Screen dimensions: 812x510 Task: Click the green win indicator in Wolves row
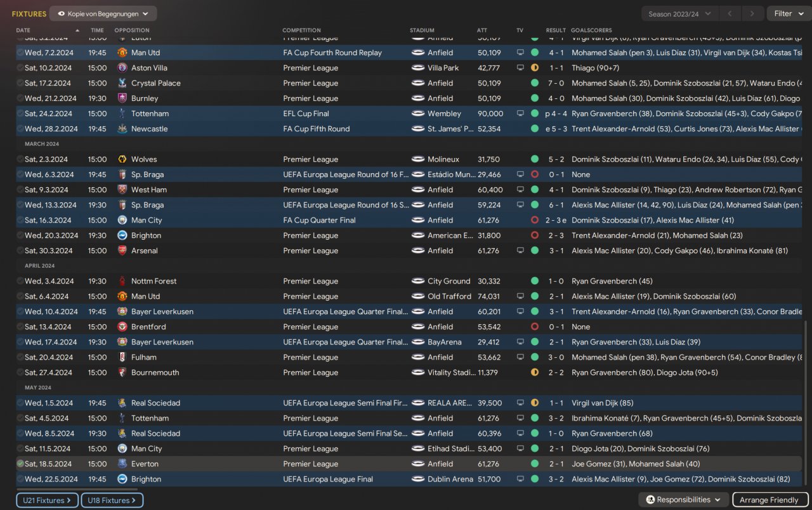535,159
